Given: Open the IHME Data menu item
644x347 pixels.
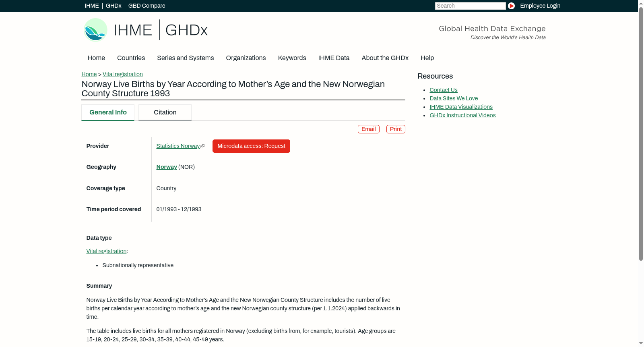Looking at the screenshot, I should (x=334, y=58).
